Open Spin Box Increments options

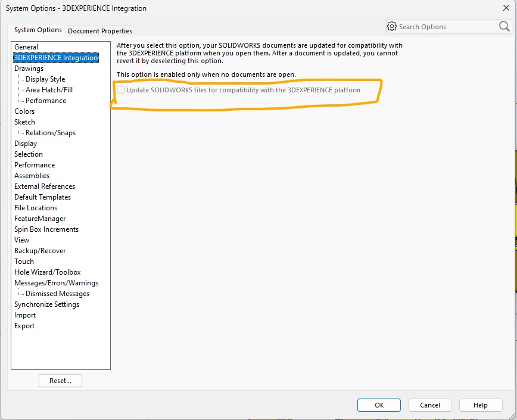(46, 229)
